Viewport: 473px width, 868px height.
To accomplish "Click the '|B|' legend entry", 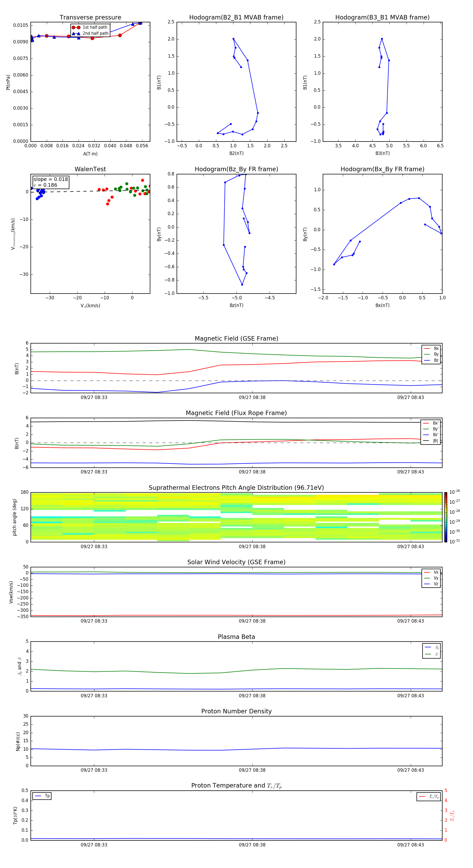I will (431, 441).
